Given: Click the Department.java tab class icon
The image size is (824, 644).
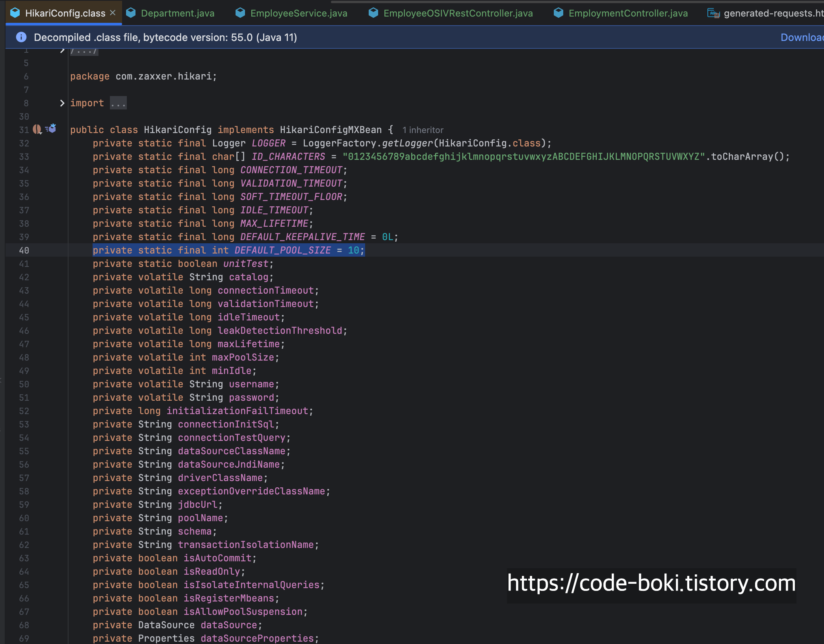Looking at the screenshot, I should [131, 13].
